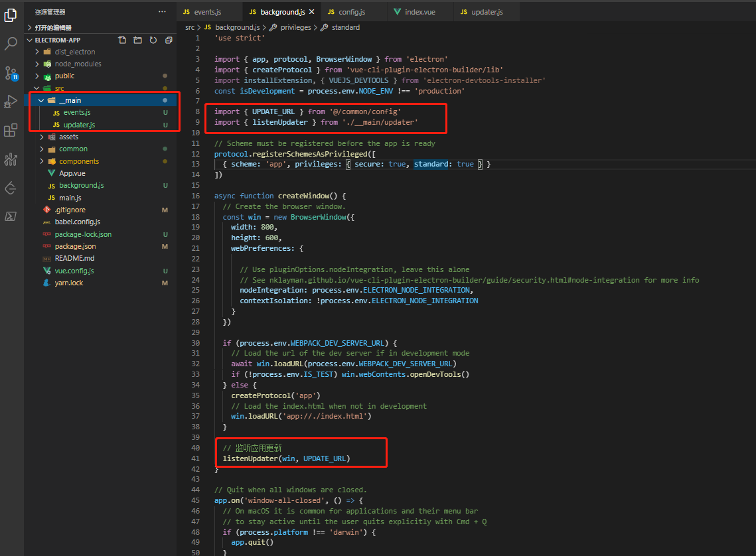Image resolution: width=756 pixels, height=556 pixels.
Task: Open yarn.lock in the file tree
Action: click(x=68, y=283)
